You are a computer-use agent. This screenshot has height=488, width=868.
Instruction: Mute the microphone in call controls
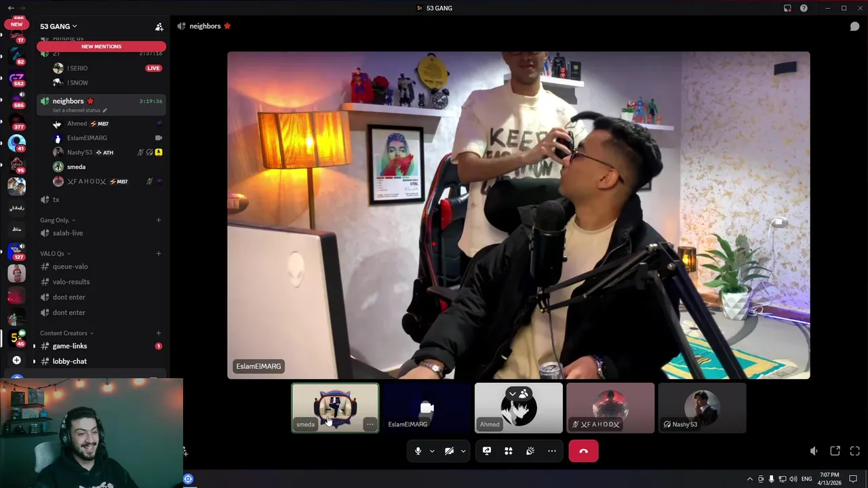pos(418,451)
